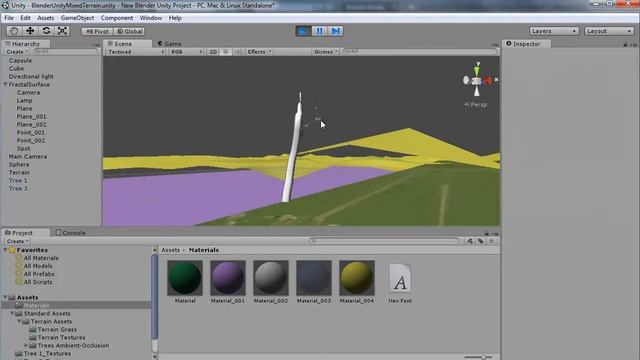Click the search by type icon
This screenshot has height=360, width=640.
tap(469, 241)
